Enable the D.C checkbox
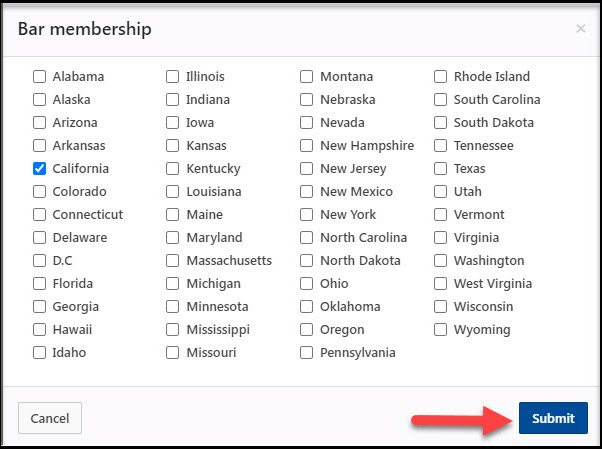The height and width of the screenshot is (449, 602). click(x=40, y=261)
